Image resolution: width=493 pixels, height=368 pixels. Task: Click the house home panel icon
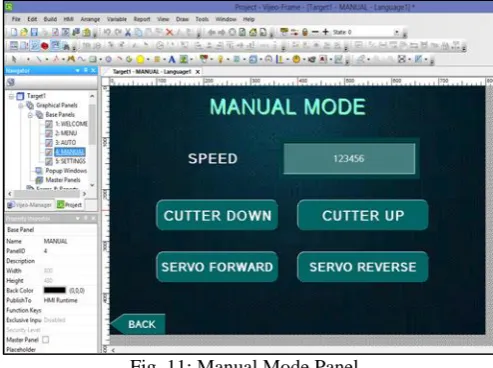coord(253,32)
